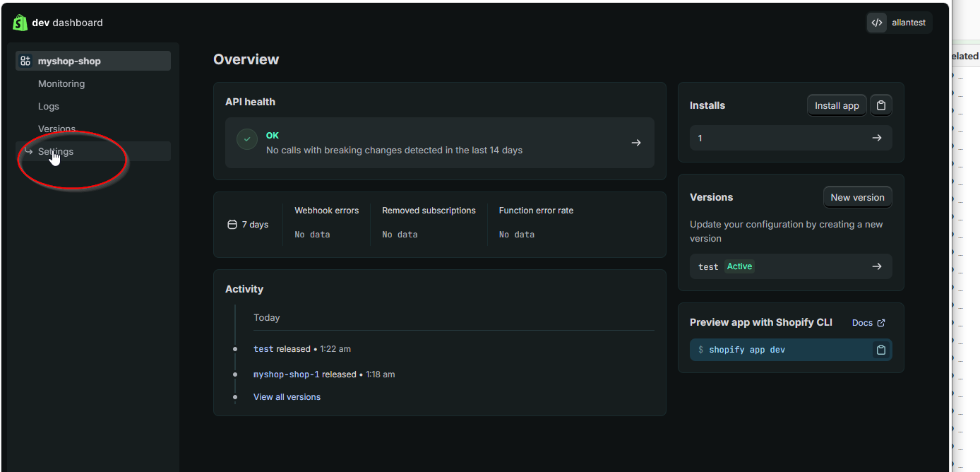Screen dimensions: 980x472
Task: Click the grid icon beside myshop-shop
Action: [25, 60]
